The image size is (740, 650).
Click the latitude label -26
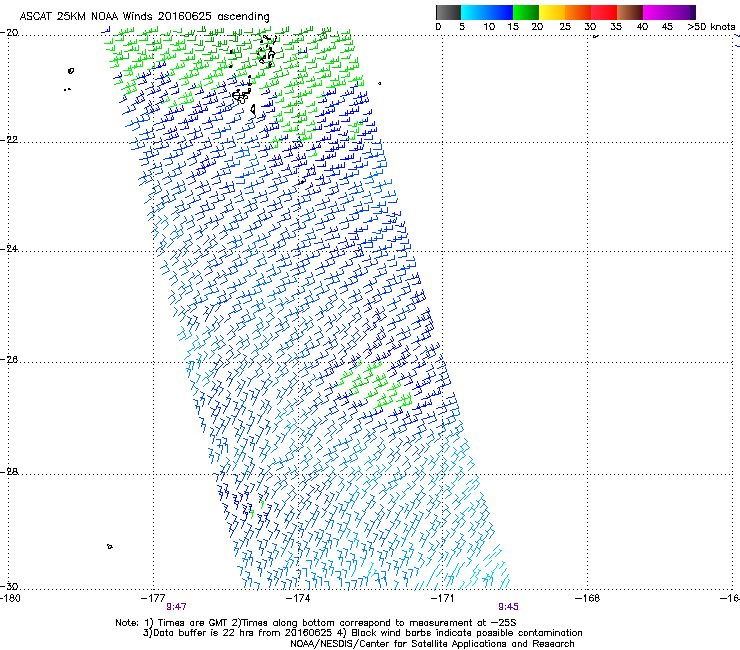pyautogui.click(x=9, y=360)
